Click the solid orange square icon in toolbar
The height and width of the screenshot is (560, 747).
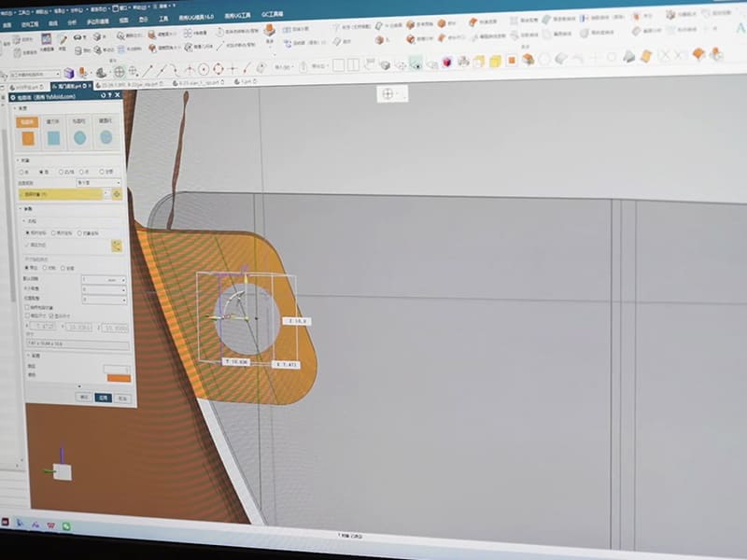(512, 61)
